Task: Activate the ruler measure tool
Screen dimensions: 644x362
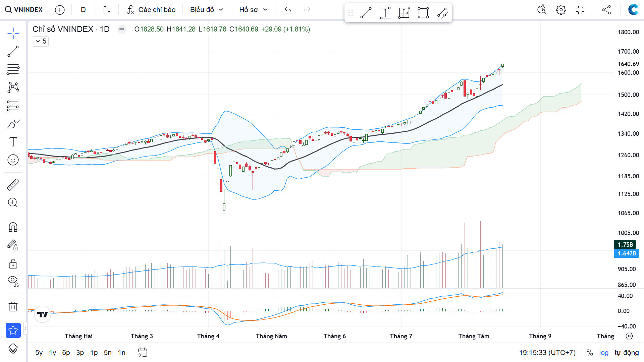Action: (13, 185)
